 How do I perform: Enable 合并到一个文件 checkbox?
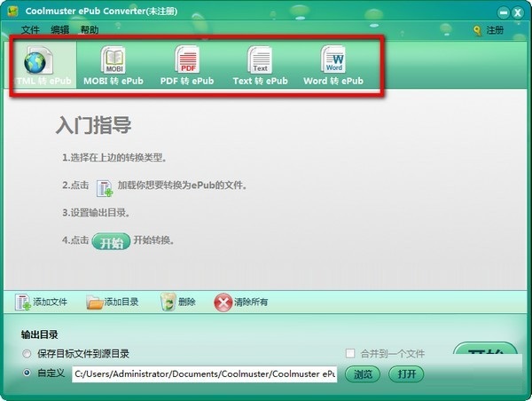coord(350,353)
